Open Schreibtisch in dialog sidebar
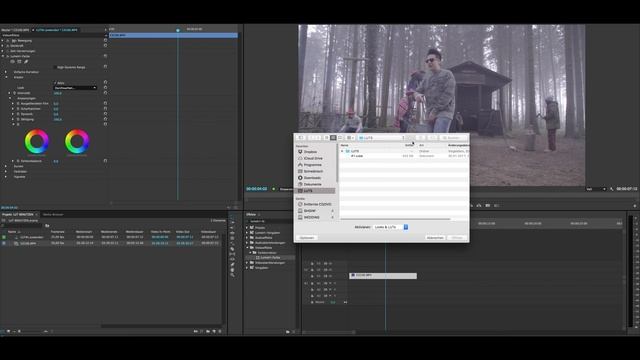 tap(313, 171)
